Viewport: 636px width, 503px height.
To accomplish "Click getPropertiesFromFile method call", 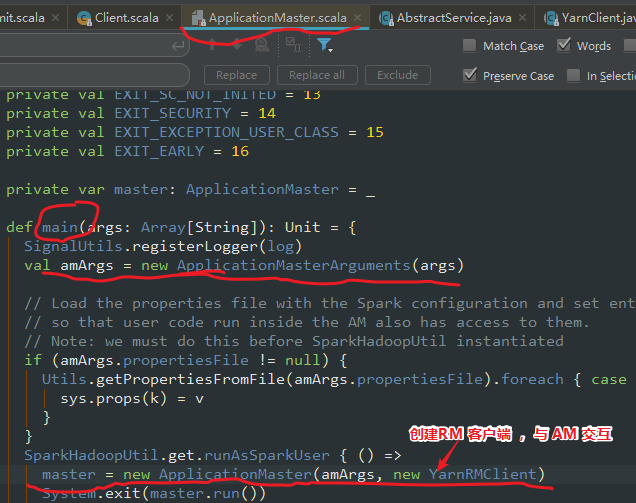I will pos(191,379).
